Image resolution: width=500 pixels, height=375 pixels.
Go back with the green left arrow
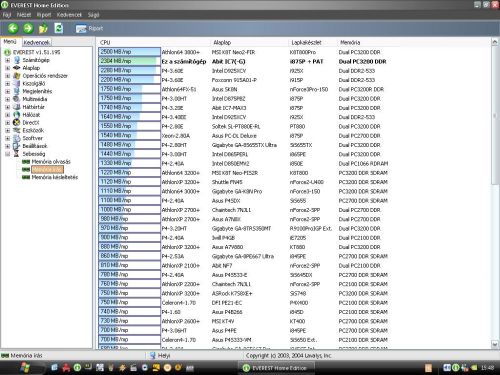13,28
